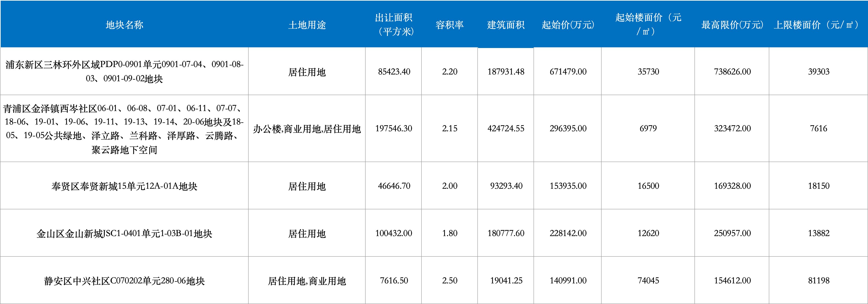The image size is (868, 304).
Task: Select ceiling floor price 81198
Action: click(x=818, y=280)
